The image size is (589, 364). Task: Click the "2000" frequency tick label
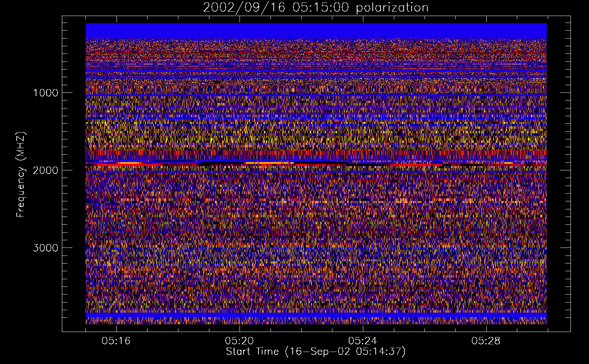[x=46, y=170]
